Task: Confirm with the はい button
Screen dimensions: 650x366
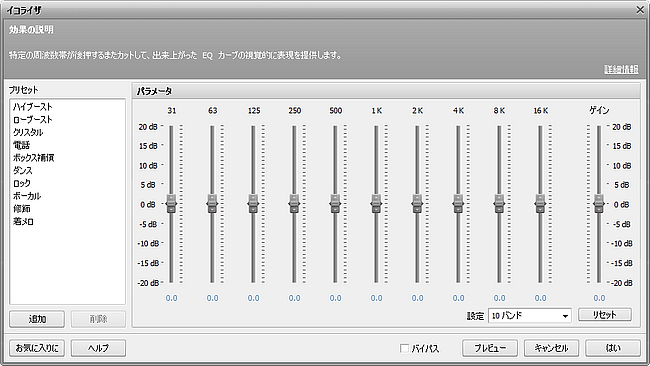Action: [x=613, y=348]
